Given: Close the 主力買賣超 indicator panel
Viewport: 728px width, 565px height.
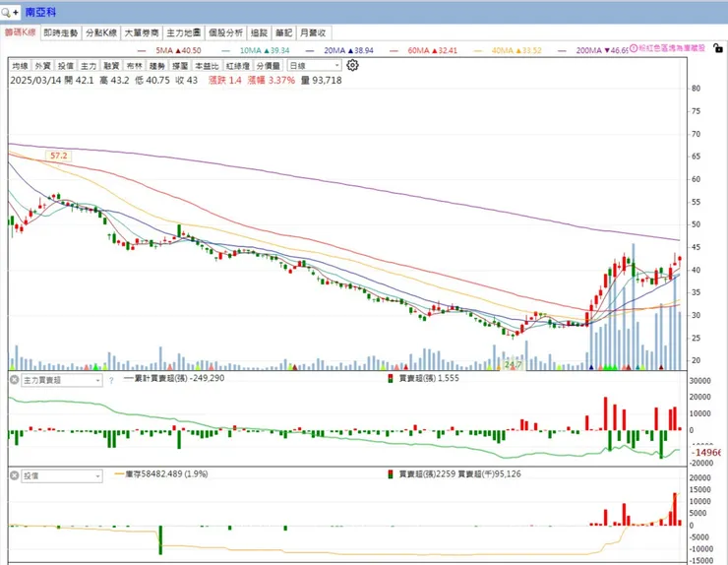Looking at the screenshot, I should coord(15,380).
